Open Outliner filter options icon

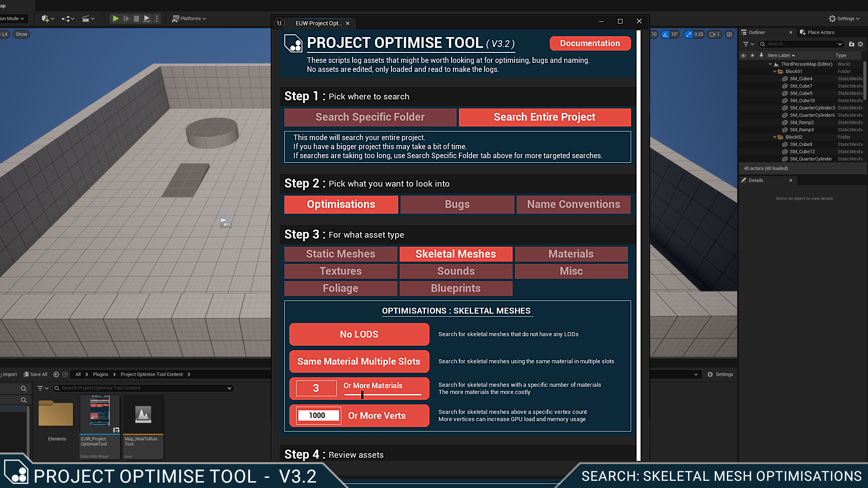pos(748,44)
